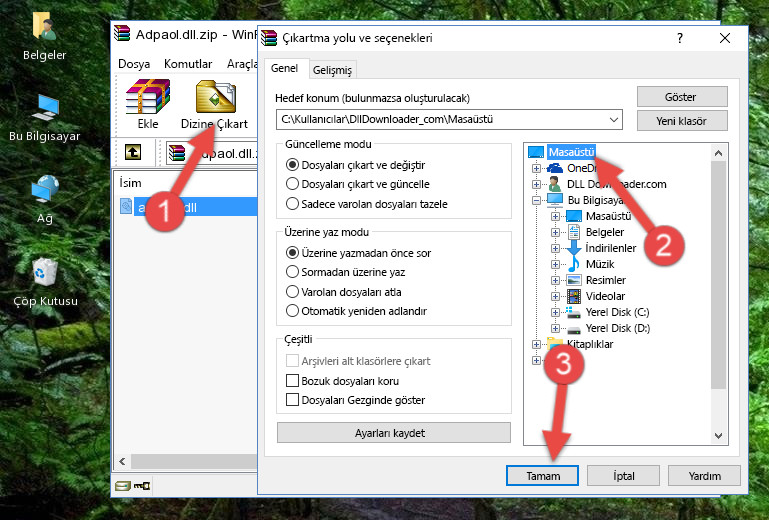
Task: Select Resimler folder in tree
Action: (606, 280)
